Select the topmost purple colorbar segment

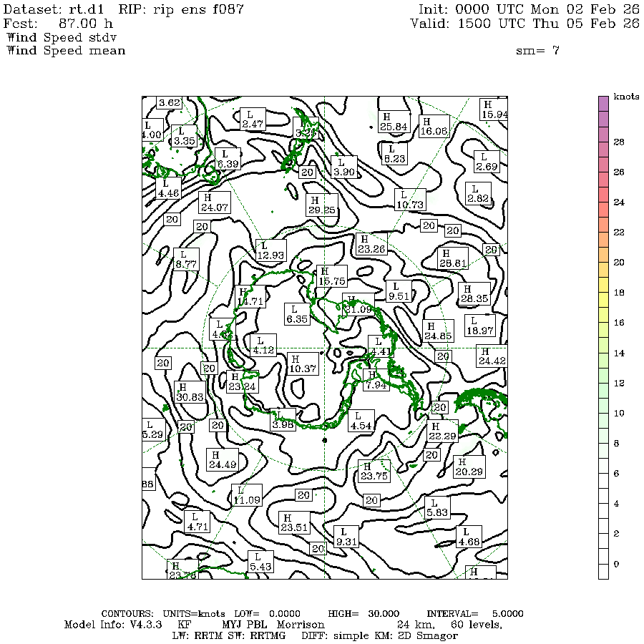[x=603, y=104]
